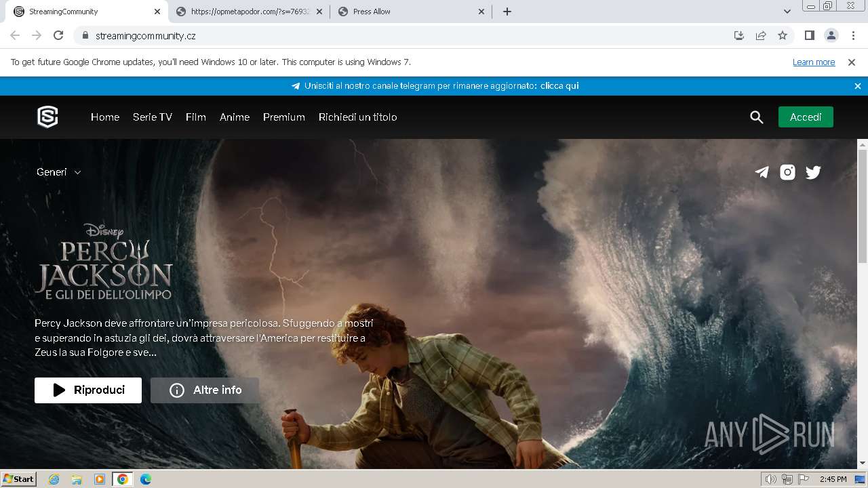This screenshot has height=488, width=868.
Task: Open Microsoft Edge from taskbar
Action: [x=146, y=479]
